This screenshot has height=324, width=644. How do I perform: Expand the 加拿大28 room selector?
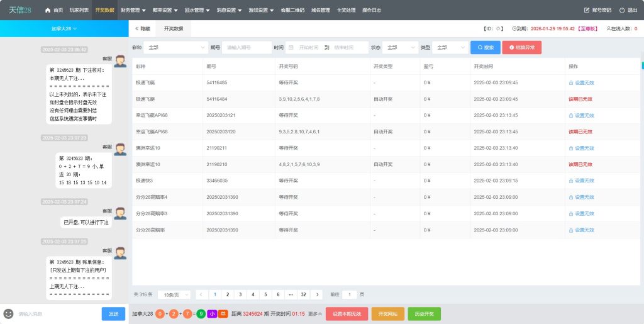click(64, 29)
